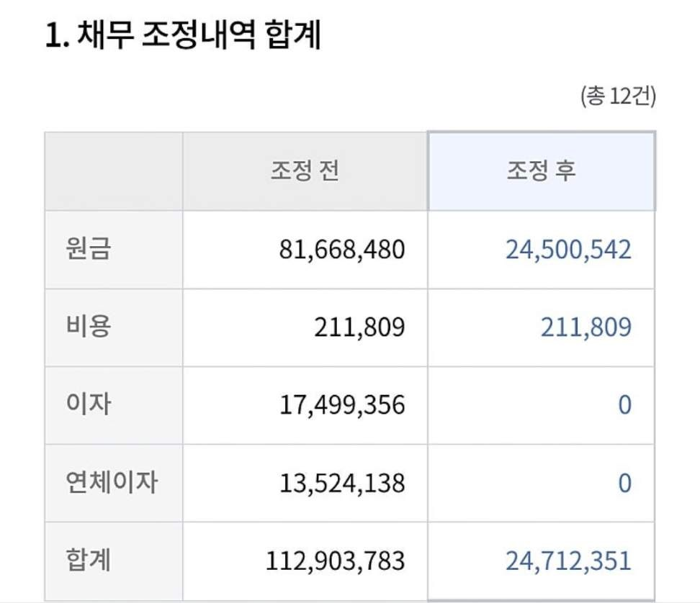Click the adjusted total 24,712,351 value
700x603 pixels.
568,561
